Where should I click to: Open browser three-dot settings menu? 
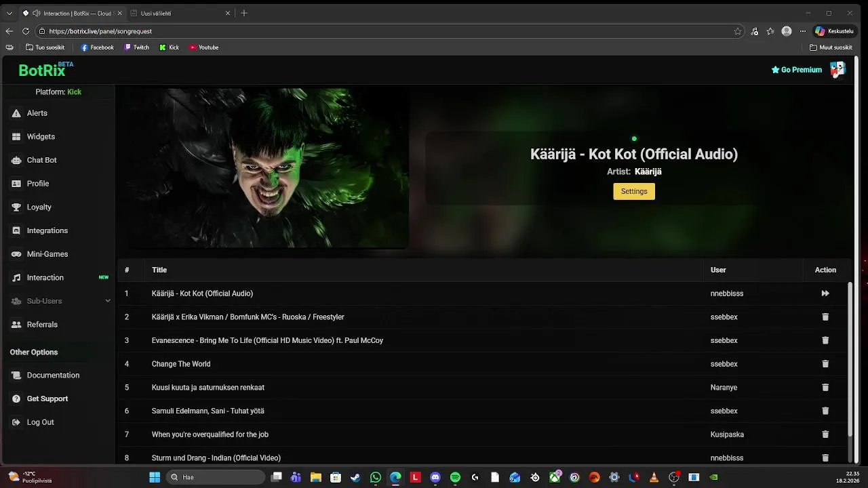(x=803, y=31)
